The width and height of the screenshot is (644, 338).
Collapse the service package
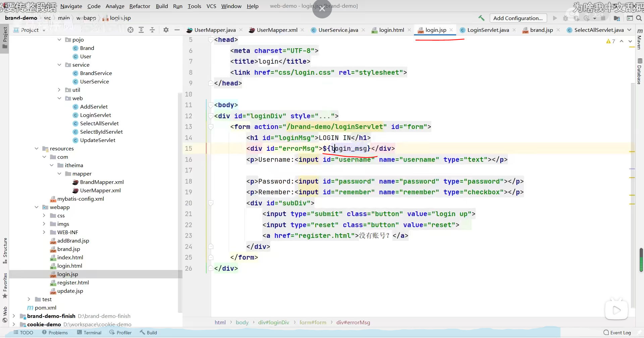point(59,65)
